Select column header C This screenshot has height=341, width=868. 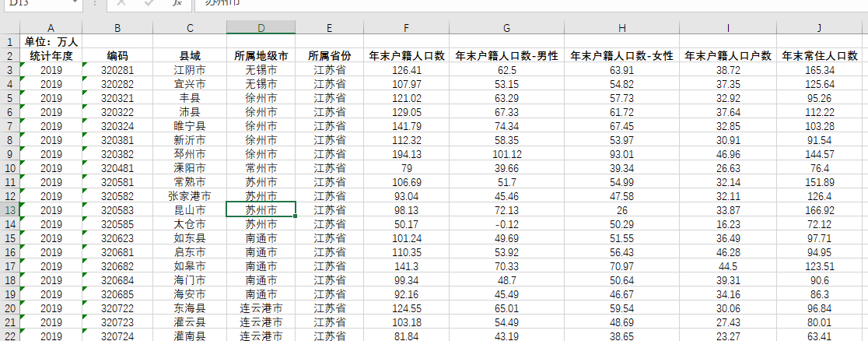click(x=190, y=28)
